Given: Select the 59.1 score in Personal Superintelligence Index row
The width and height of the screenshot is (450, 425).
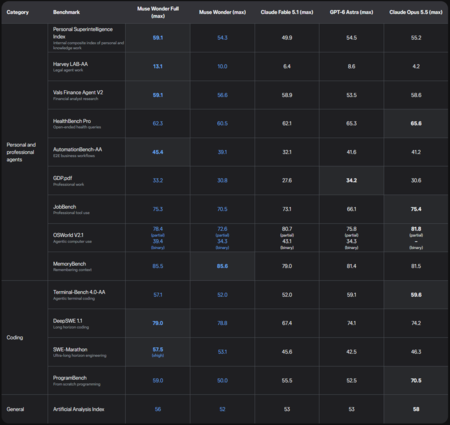Looking at the screenshot, I should pos(158,38).
